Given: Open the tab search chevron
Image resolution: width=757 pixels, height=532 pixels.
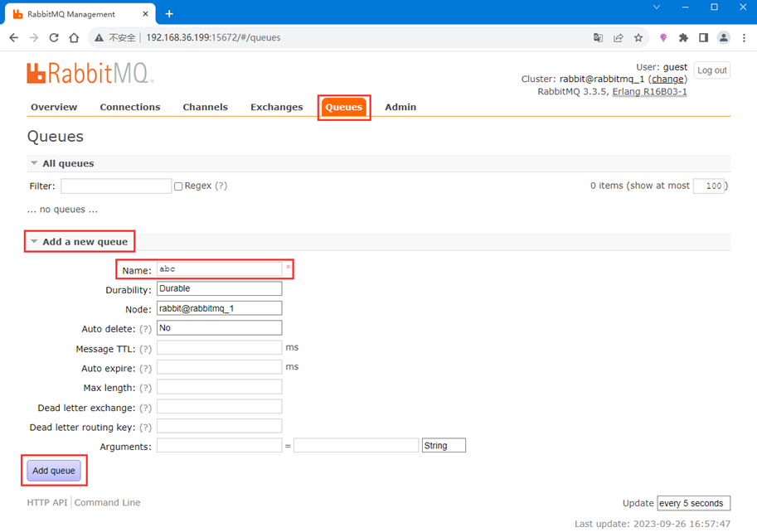Looking at the screenshot, I should (x=657, y=7).
